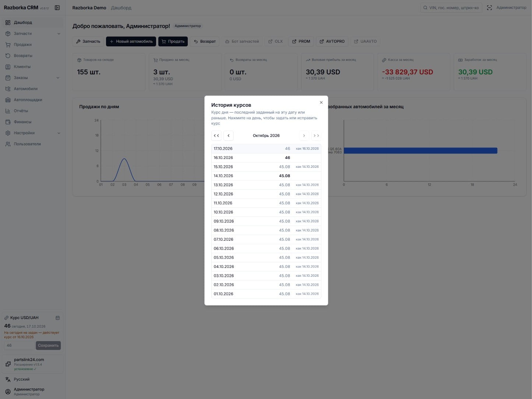Click the Запчасть button

coord(88,41)
